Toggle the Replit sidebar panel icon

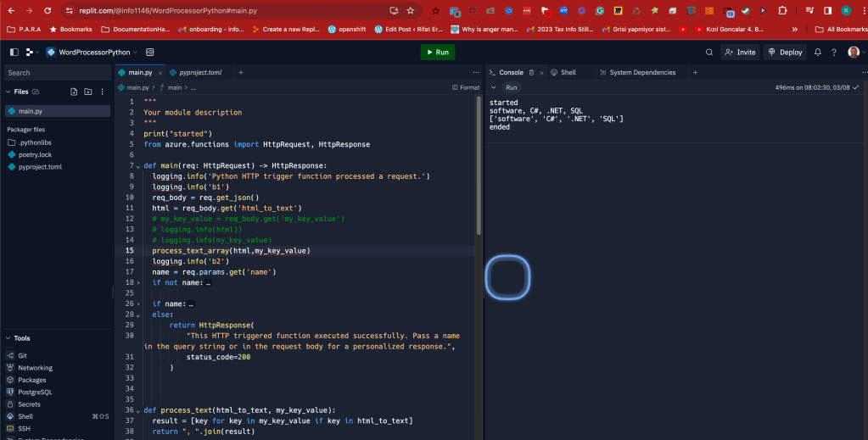[14, 52]
